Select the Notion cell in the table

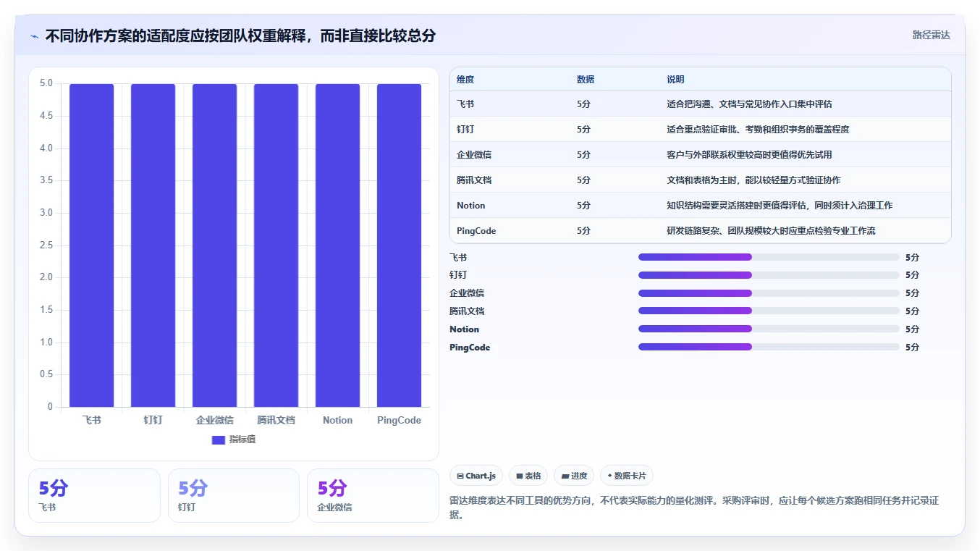pyautogui.click(x=471, y=206)
